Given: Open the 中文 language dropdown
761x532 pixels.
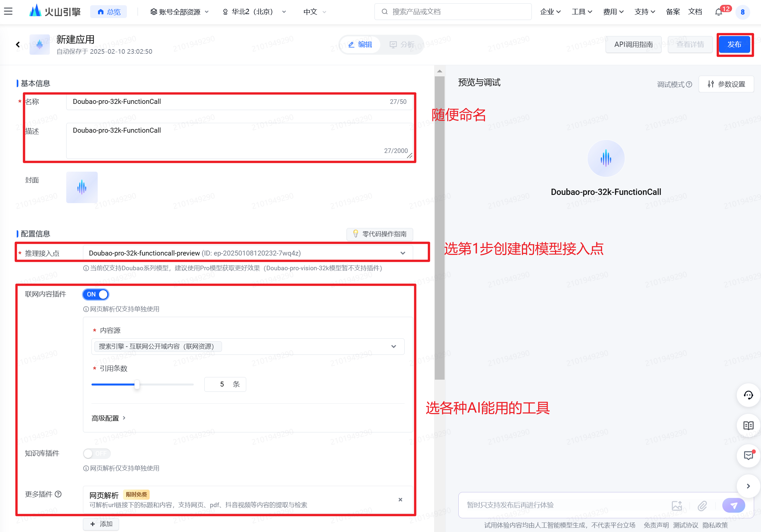Looking at the screenshot, I should coord(314,12).
